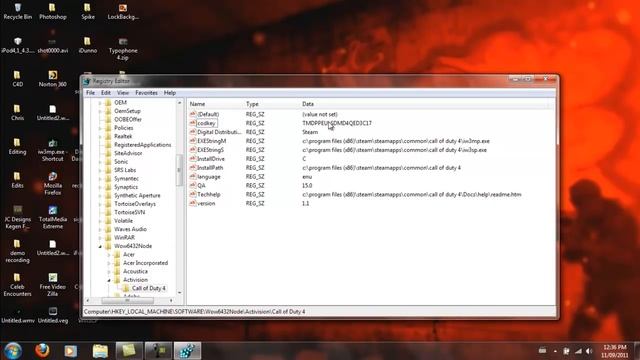The width and height of the screenshot is (640, 360).
Task: Select the (Default) registry value
Action: (x=208, y=114)
